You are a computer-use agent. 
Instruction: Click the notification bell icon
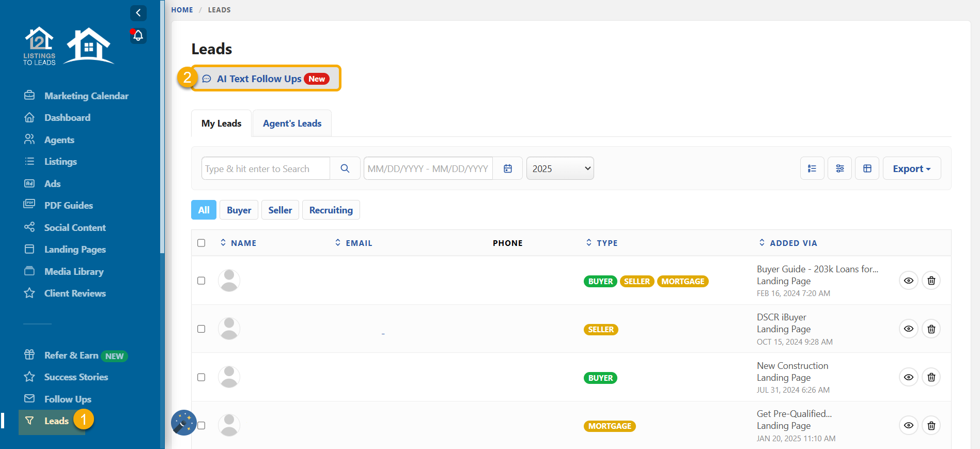pos(138,36)
